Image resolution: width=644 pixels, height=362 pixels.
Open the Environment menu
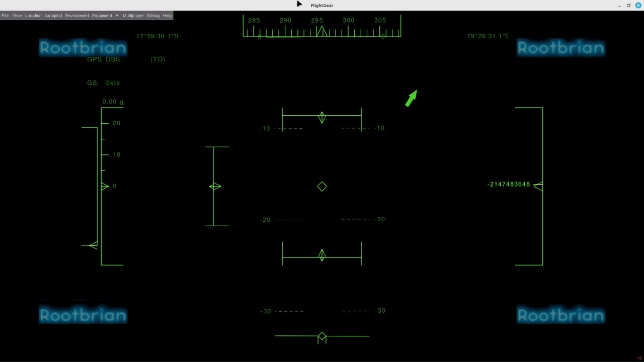77,16
